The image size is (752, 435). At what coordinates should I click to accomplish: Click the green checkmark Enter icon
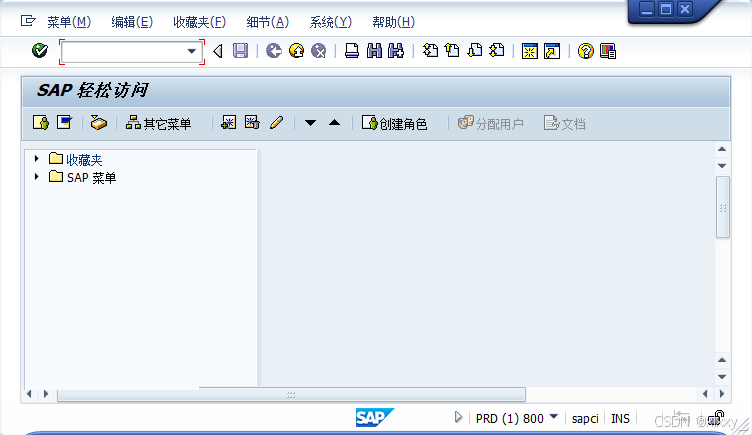click(40, 50)
